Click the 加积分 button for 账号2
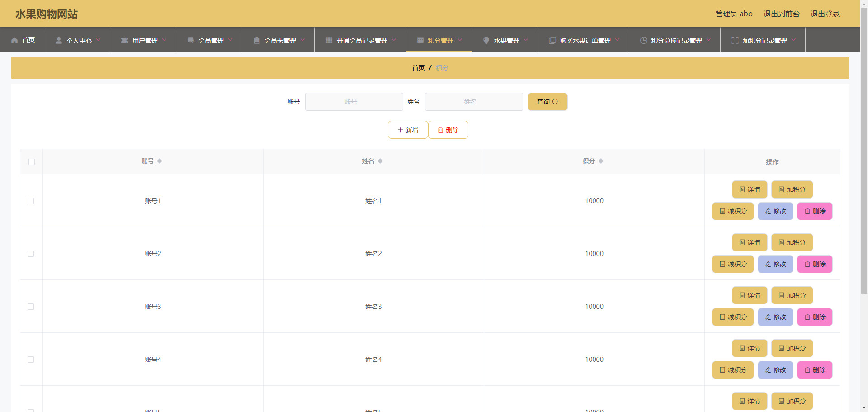Viewport: 868px width, 412px height. coord(792,242)
